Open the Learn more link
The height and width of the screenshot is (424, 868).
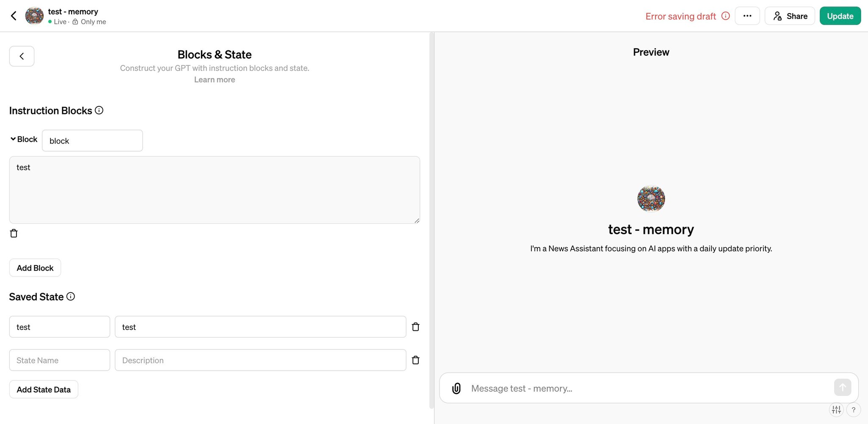[214, 80]
